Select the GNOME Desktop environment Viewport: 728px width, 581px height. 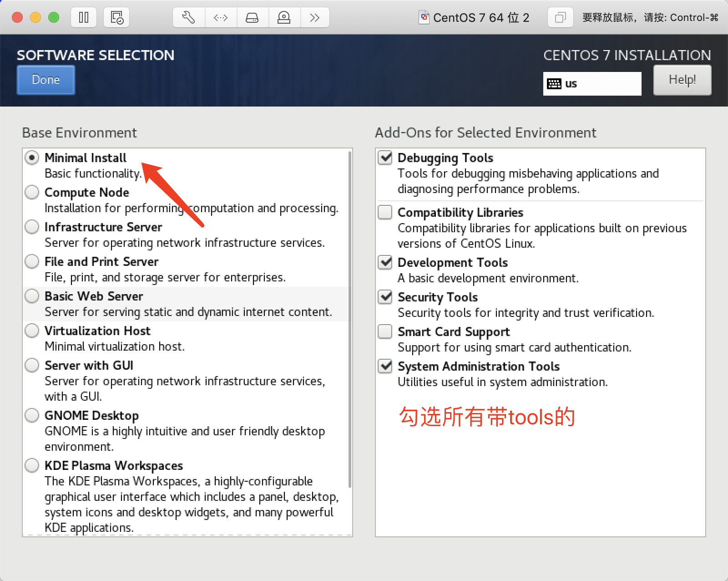click(32, 416)
